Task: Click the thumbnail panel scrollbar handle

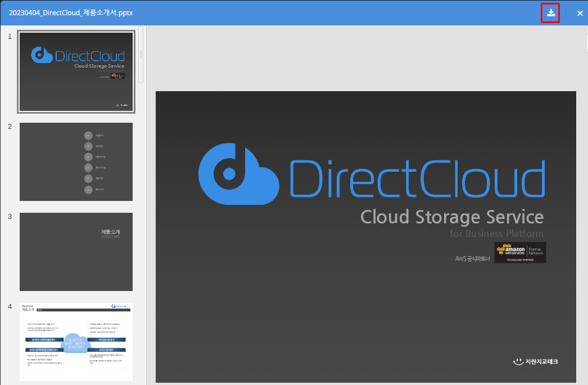Action: (x=141, y=53)
